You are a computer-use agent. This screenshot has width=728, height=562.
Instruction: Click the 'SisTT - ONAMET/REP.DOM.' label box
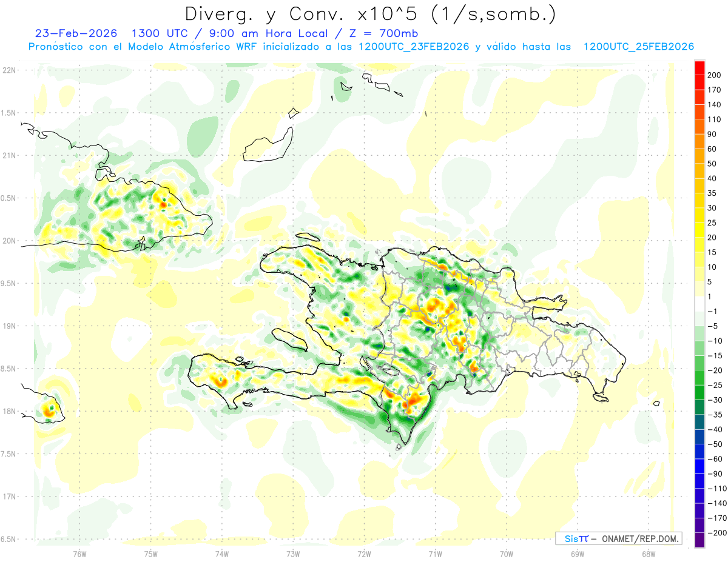click(619, 538)
